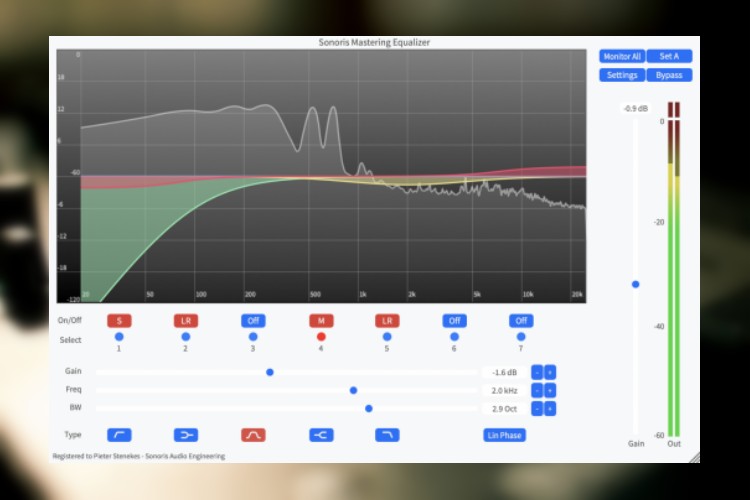This screenshot has height=500, width=750.
Task: Click the -0.9 dB output gain readout
Action: (x=636, y=109)
